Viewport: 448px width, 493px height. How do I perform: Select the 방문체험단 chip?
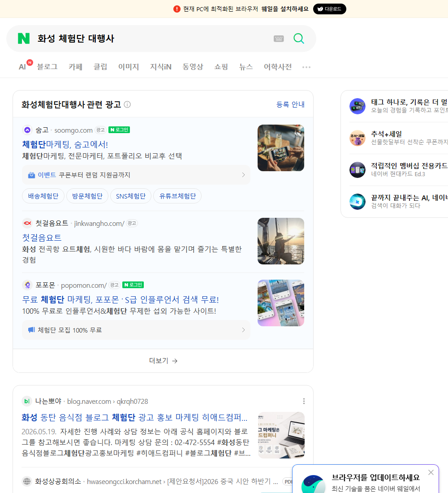pyautogui.click(x=87, y=196)
